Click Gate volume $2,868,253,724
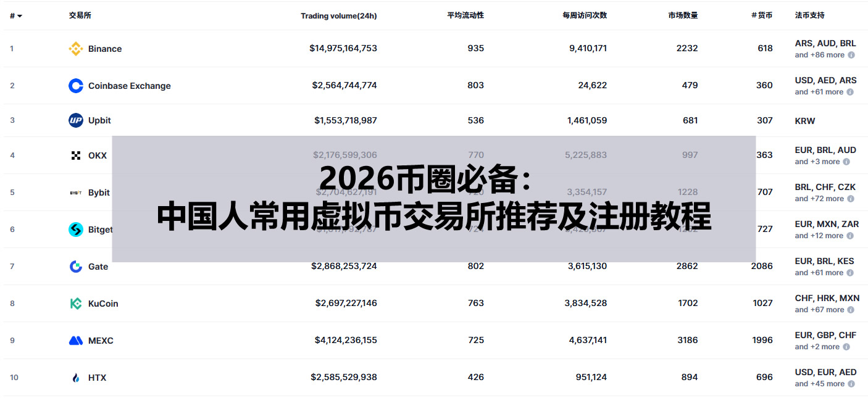This screenshot has height=398, width=868. (x=344, y=266)
